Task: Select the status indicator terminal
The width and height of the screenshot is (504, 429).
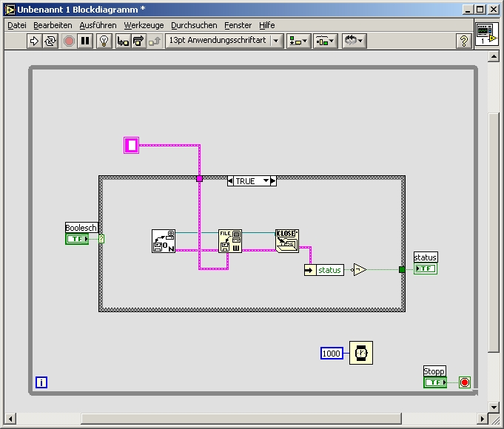Action: 426,268
